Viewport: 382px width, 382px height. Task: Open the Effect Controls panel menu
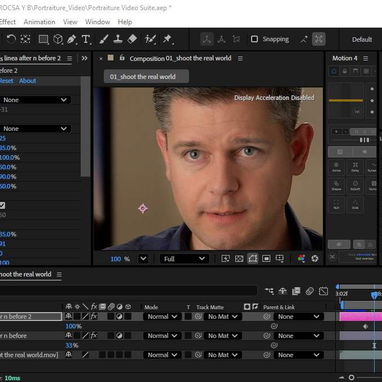69,59
